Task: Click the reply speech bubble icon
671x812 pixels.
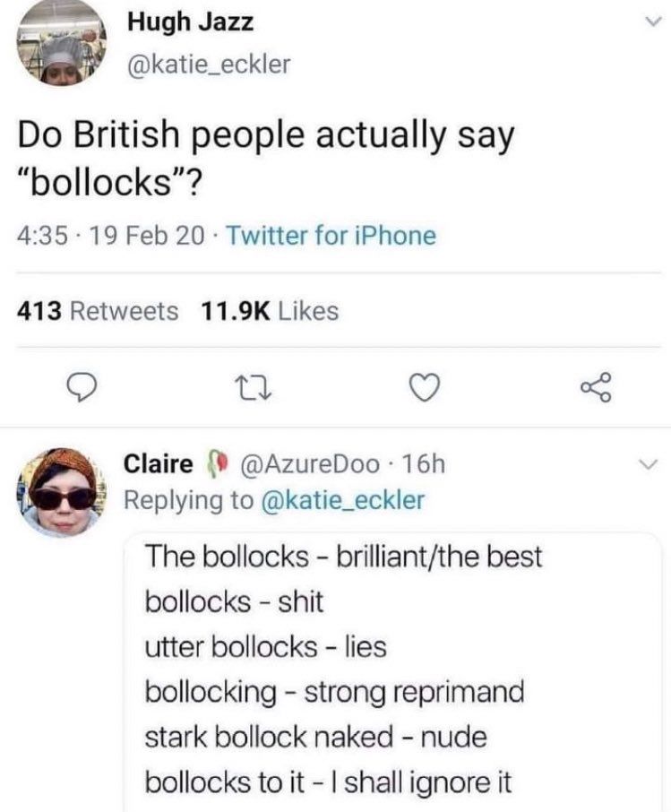Action: click(x=82, y=389)
